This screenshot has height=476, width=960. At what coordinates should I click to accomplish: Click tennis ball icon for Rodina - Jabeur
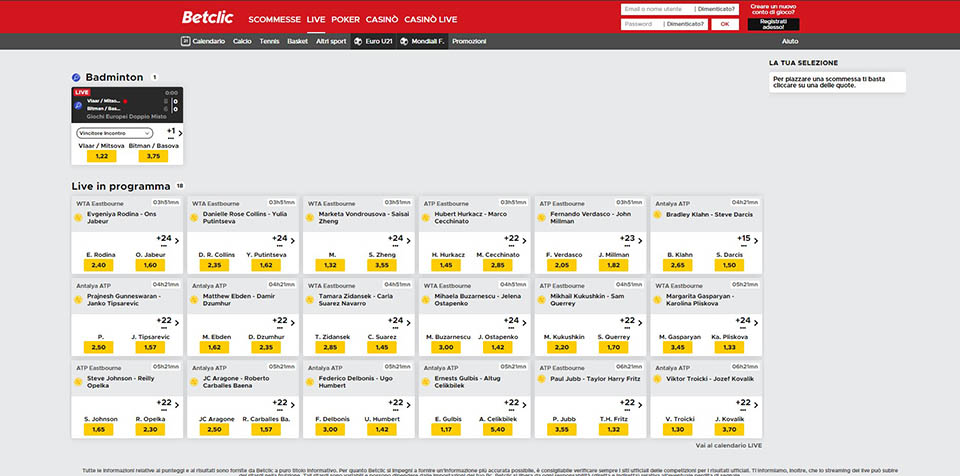click(78, 217)
